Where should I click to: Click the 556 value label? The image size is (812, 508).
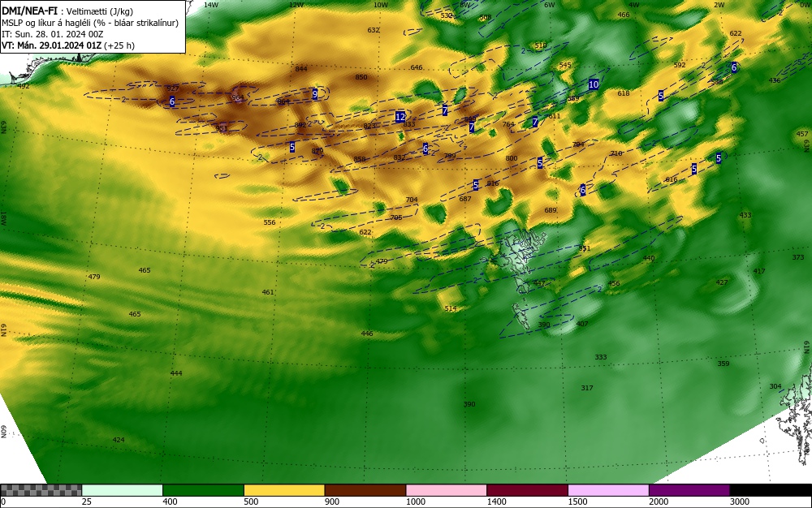click(270, 222)
